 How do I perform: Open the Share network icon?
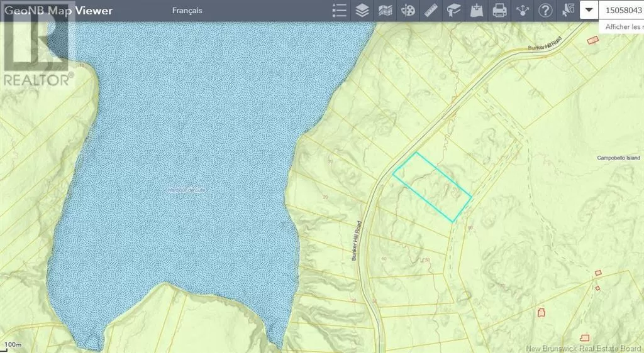tap(523, 11)
